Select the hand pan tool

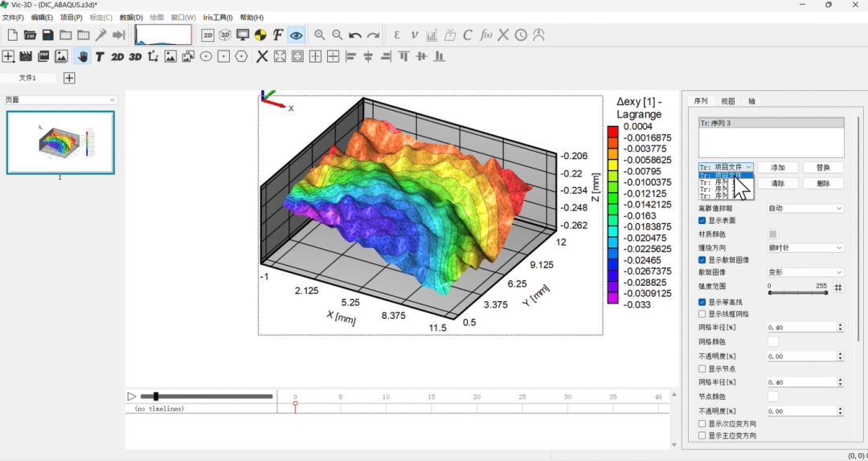pos(82,56)
